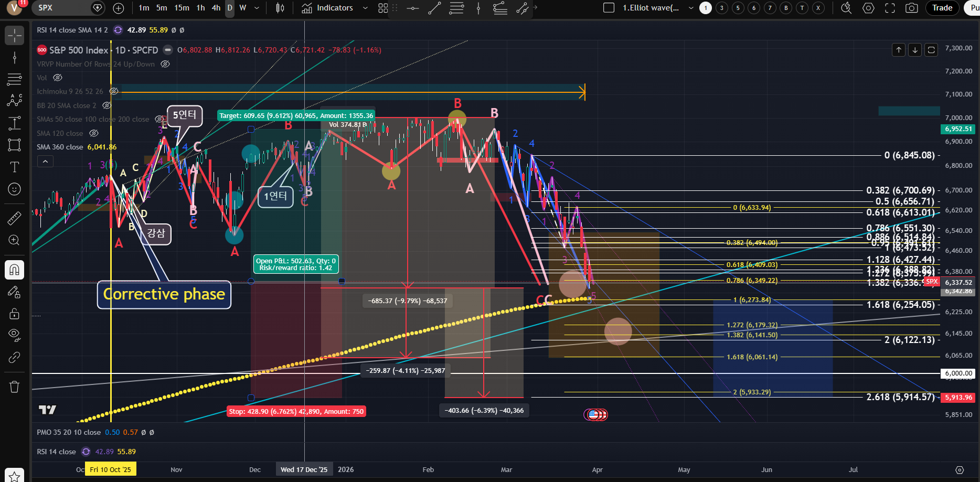Open the Indicators menu

pyautogui.click(x=328, y=8)
